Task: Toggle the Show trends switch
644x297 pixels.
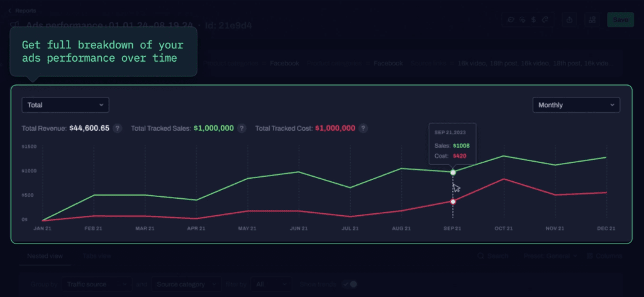Action: tap(349, 284)
